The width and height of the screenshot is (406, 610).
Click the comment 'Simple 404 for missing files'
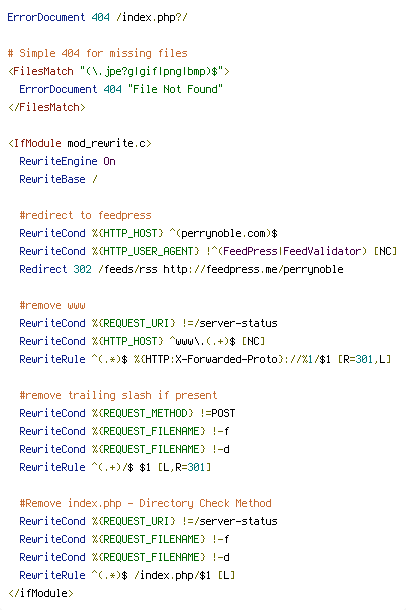click(x=103, y=53)
